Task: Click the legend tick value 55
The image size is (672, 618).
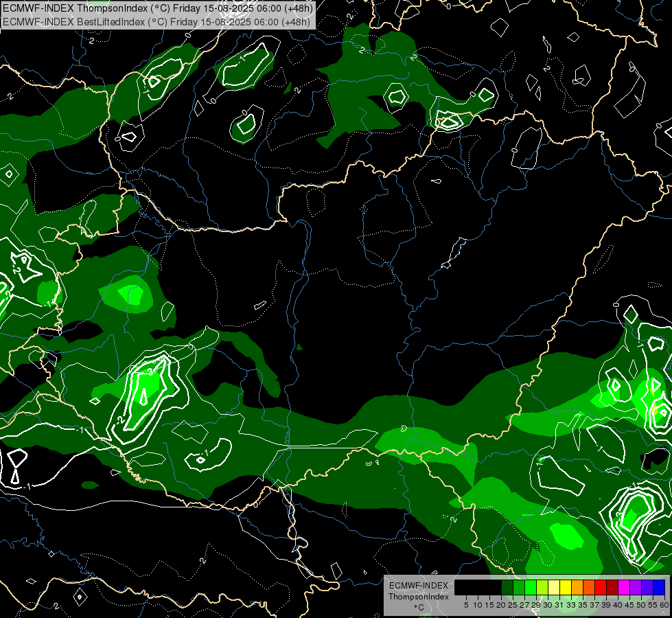Action: pos(653,605)
